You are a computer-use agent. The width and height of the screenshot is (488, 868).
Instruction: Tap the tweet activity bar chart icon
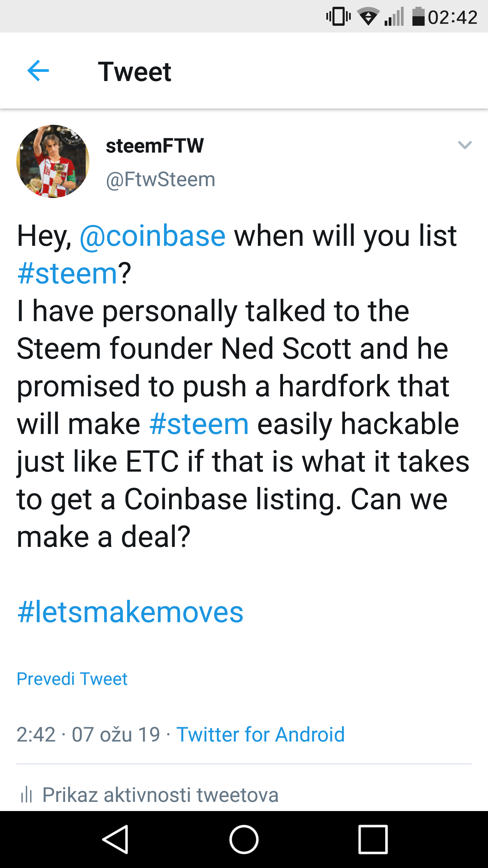pos(26,795)
